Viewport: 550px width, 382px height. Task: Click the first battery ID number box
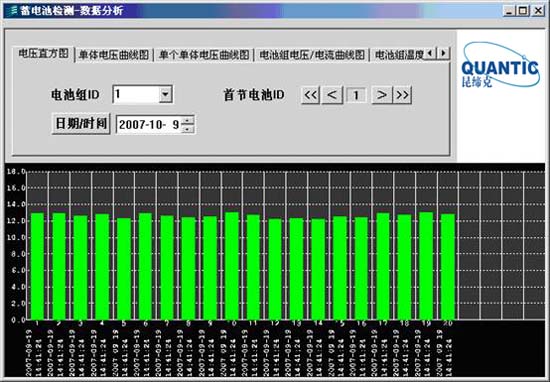pyautogui.click(x=356, y=95)
